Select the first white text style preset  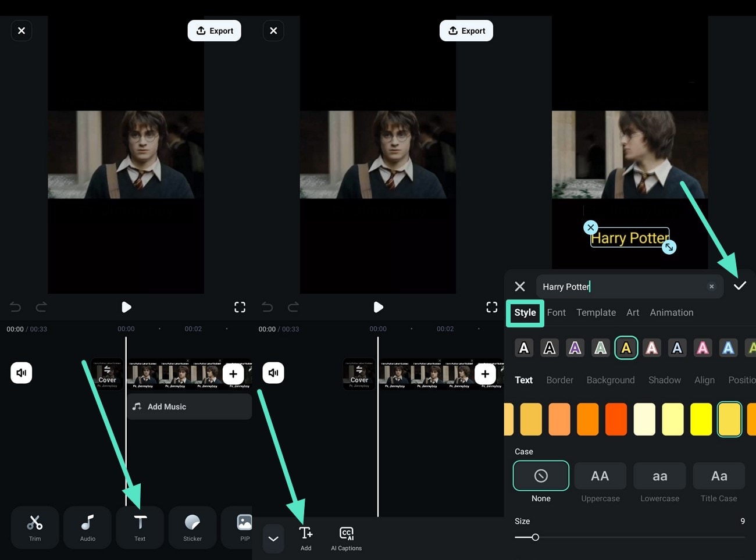(524, 348)
